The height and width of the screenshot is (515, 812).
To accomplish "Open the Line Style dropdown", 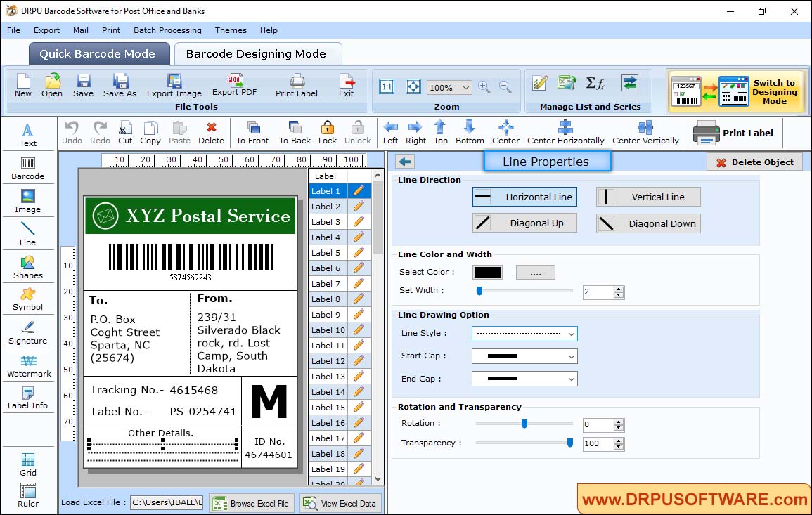I will tap(524, 334).
